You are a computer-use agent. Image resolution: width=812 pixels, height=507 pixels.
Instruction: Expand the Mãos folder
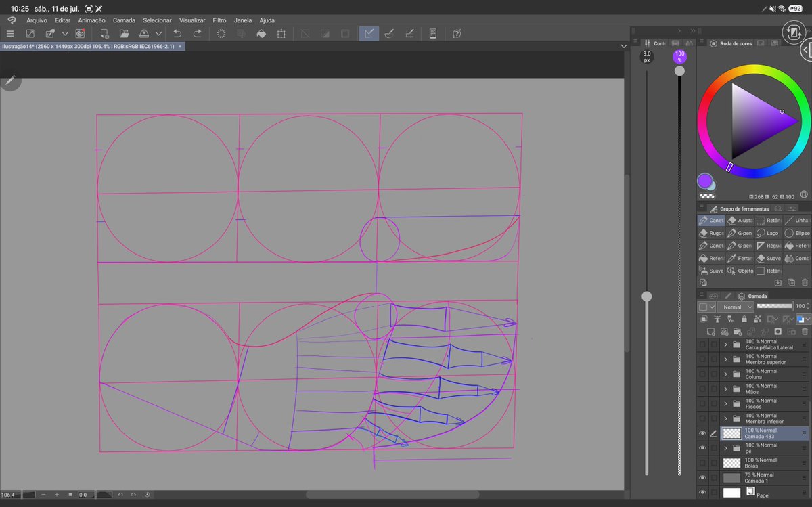pos(725,389)
